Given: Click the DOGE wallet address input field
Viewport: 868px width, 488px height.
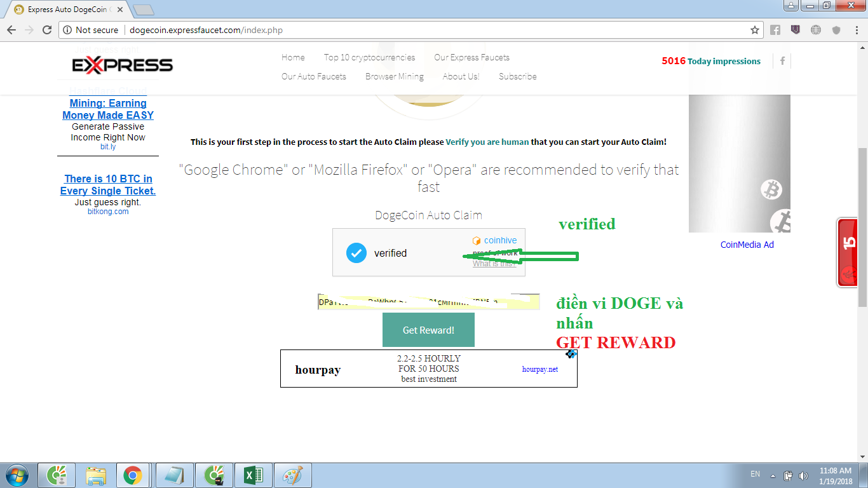Looking at the screenshot, I should 429,302.
